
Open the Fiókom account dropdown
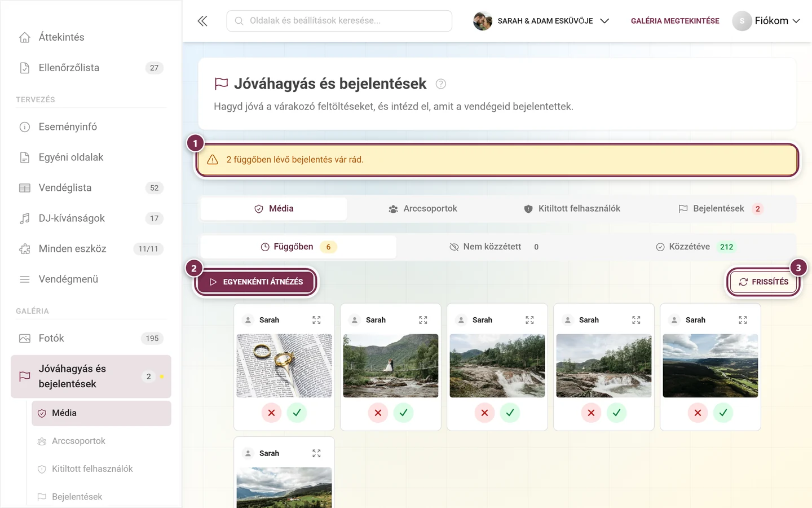pos(766,21)
